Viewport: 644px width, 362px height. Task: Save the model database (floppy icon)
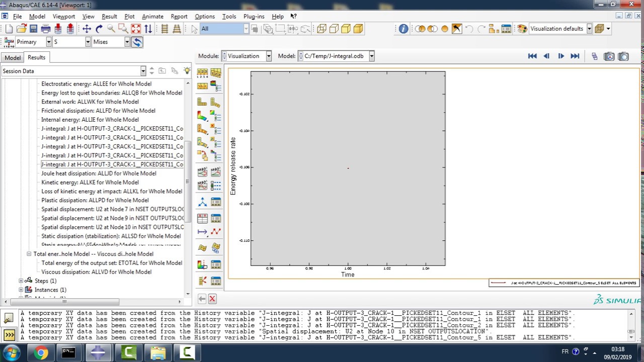tap(33, 29)
